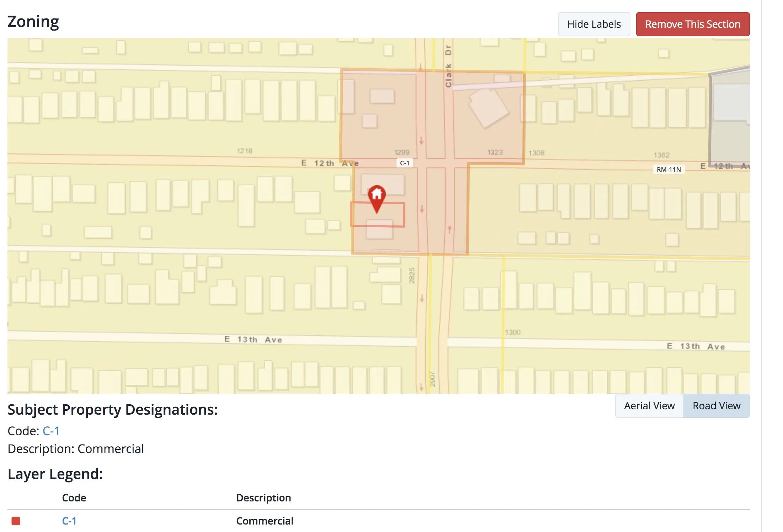Click the C-1 zone label on map
Image resolution: width=783 pixels, height=532 pixels.
[404, 163]
